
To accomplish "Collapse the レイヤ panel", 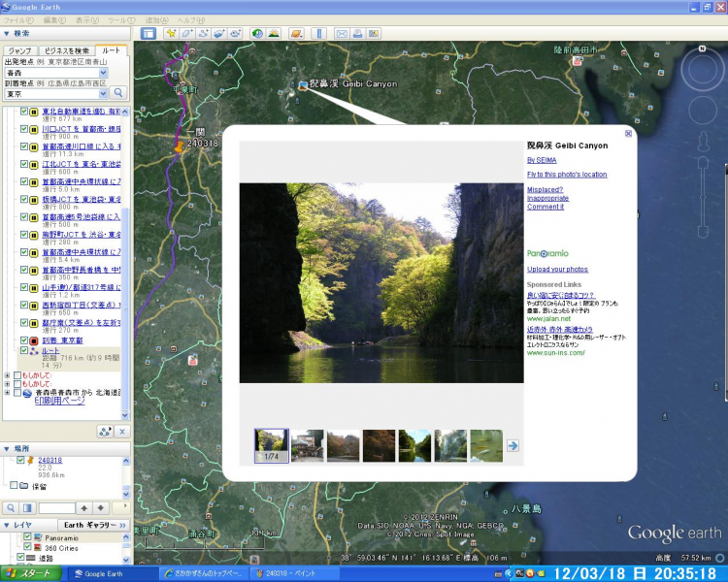I will (7, 525).
